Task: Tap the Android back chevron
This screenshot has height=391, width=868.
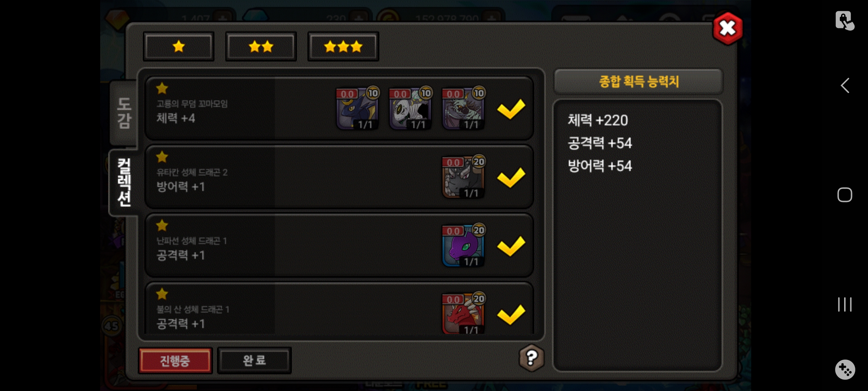Action: click(x=845, y=86)
